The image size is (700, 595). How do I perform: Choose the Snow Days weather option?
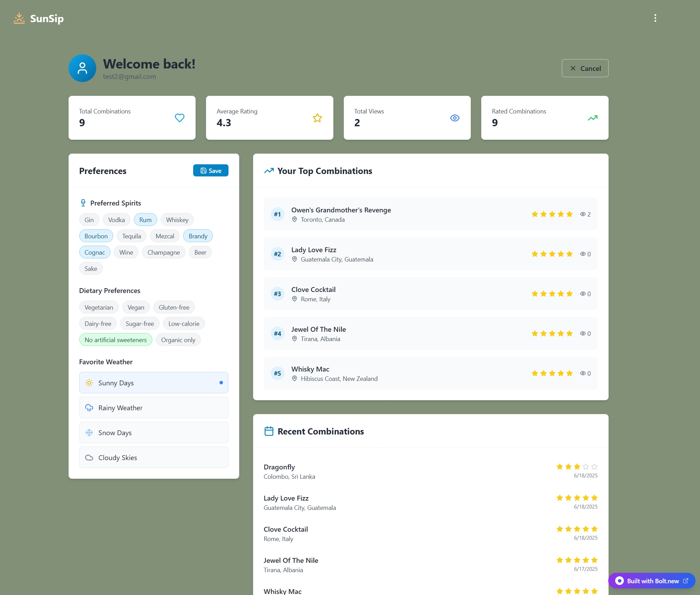click(154, 432)
